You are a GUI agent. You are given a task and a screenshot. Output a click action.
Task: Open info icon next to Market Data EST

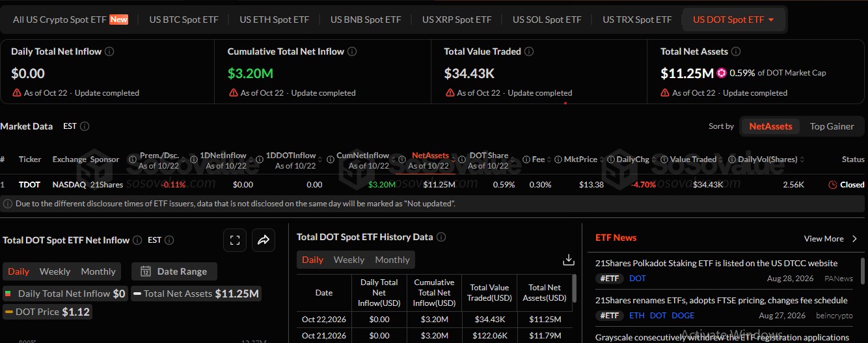85,126
